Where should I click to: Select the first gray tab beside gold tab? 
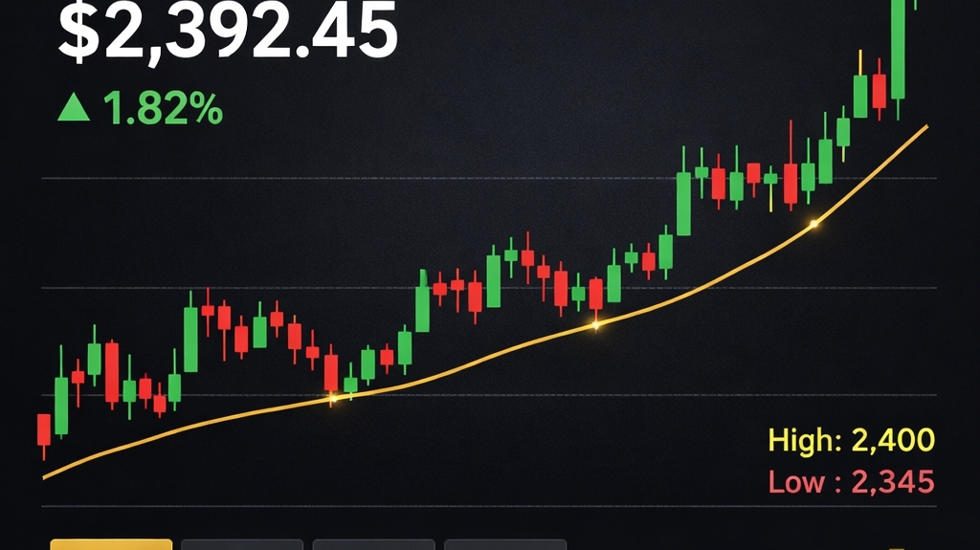pos(242,544)
